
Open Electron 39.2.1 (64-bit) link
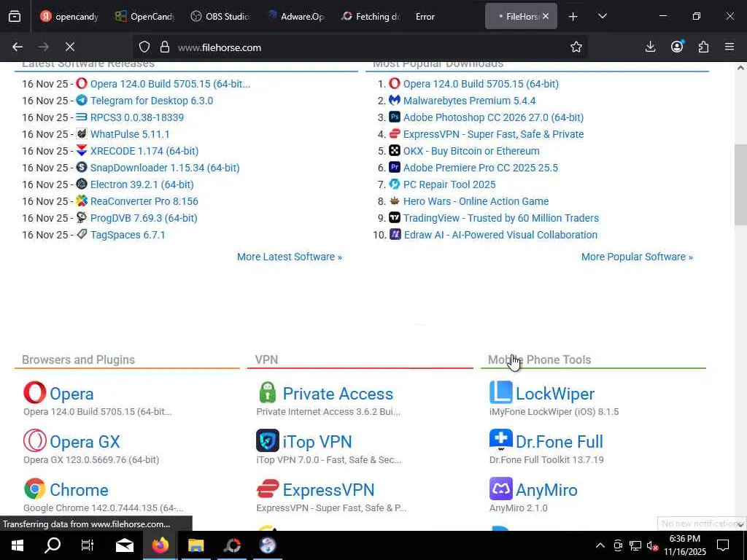pyautogui.click(x=142, y=184)
